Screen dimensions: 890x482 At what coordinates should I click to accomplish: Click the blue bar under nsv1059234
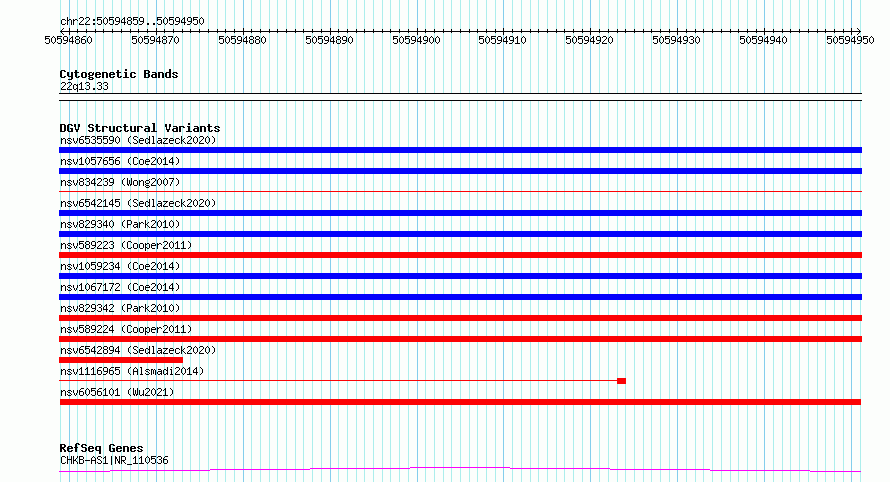pyautogui.click(x=460, y=276)
